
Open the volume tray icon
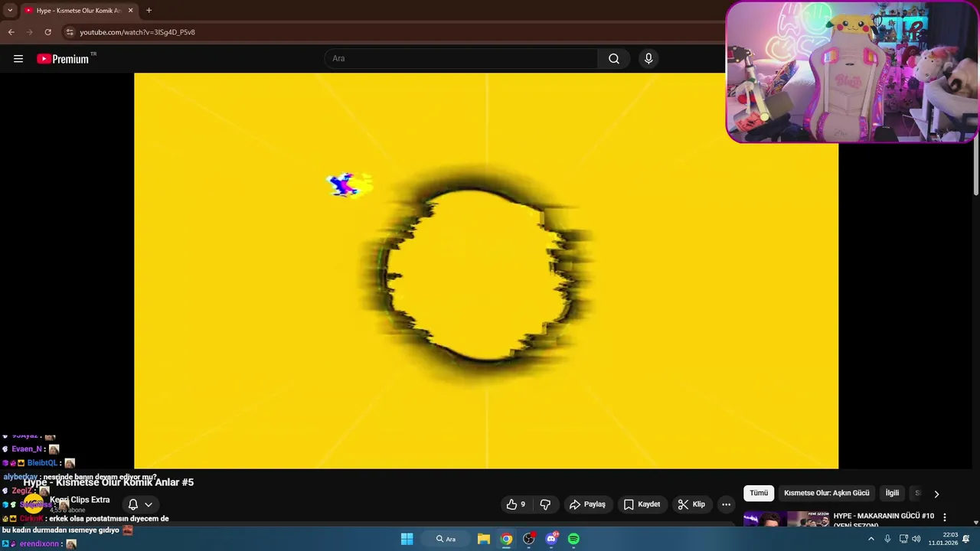[916, 539]
